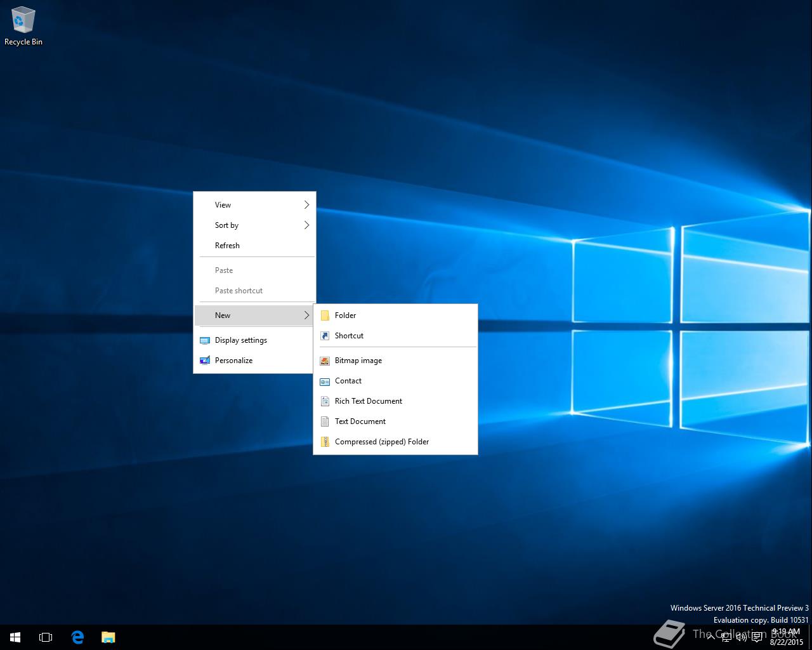Click the Windows Start button
Image resolution: width=812 pixels, height=650 pixels.
15,637
